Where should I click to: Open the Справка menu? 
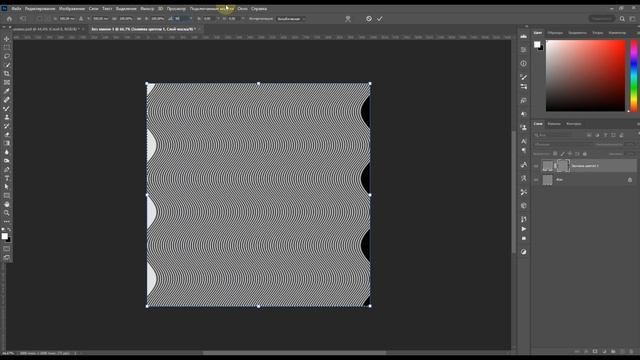259,9
